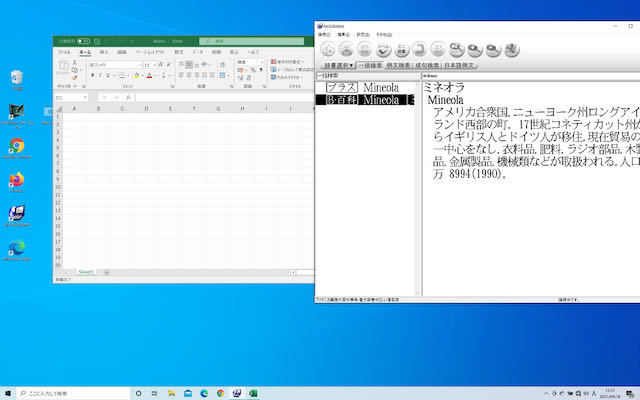Open the Recycle Bin on the desktop
The image size is (640, 400).
coord(17,78)
